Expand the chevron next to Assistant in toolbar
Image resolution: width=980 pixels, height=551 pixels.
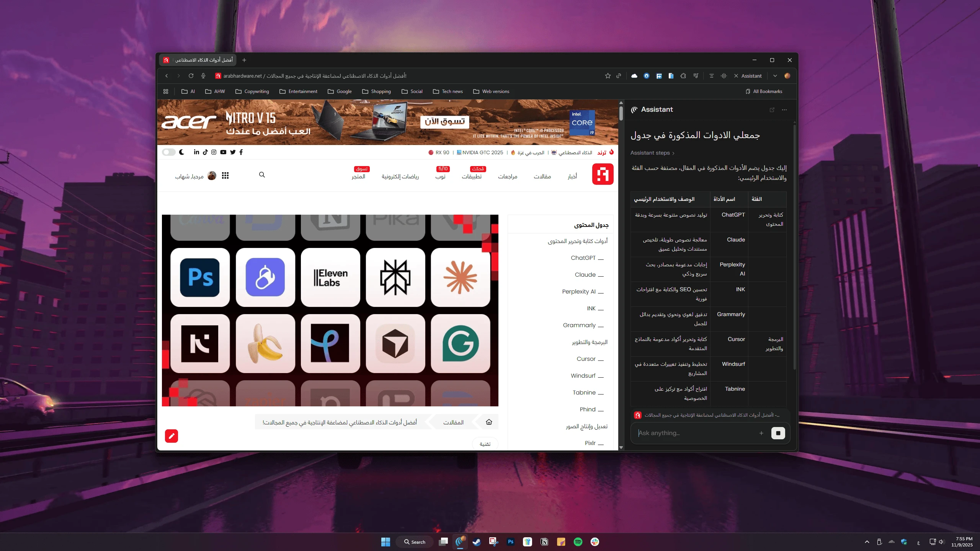point(775,76)
